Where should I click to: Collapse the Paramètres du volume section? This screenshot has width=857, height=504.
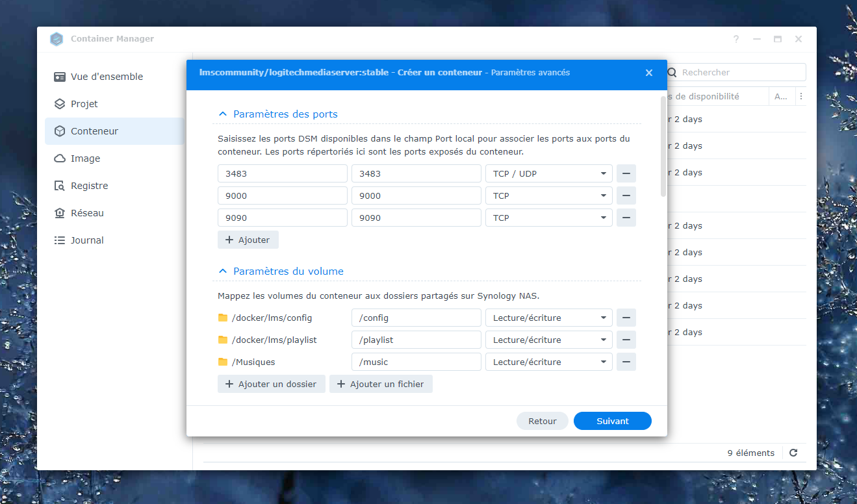click(x=223, y=271)
